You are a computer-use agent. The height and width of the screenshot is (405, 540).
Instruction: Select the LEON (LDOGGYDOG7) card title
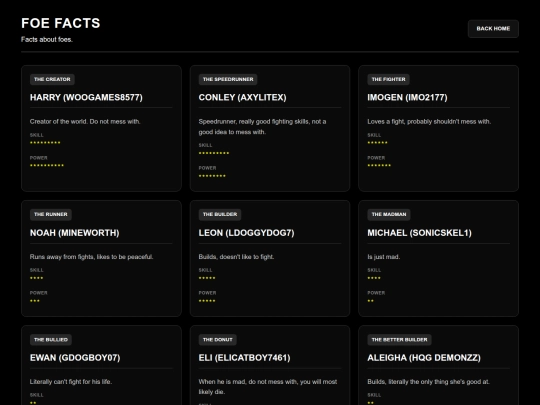tap(247, 233)
